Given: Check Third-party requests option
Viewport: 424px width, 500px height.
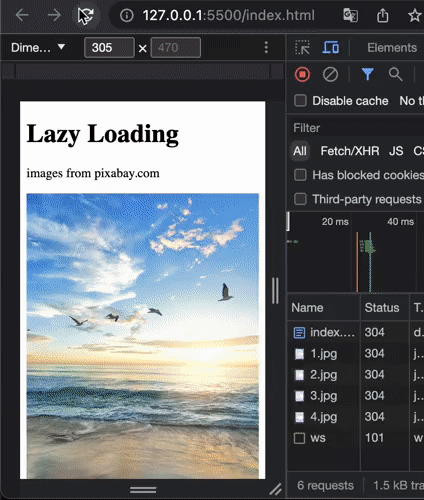Looking at the screenshot, I should point(300,199).
